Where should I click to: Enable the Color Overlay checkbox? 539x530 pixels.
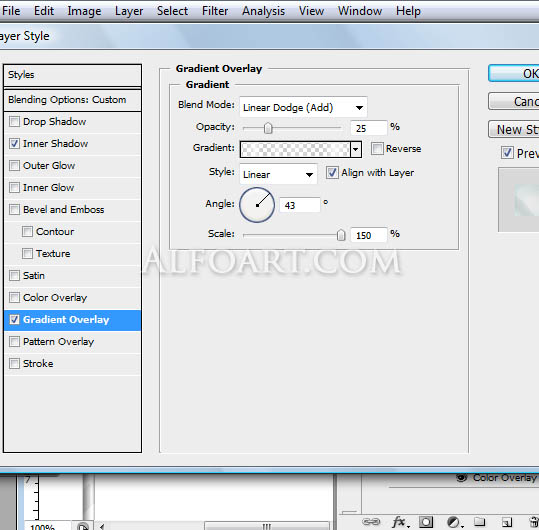pos(14,297)
